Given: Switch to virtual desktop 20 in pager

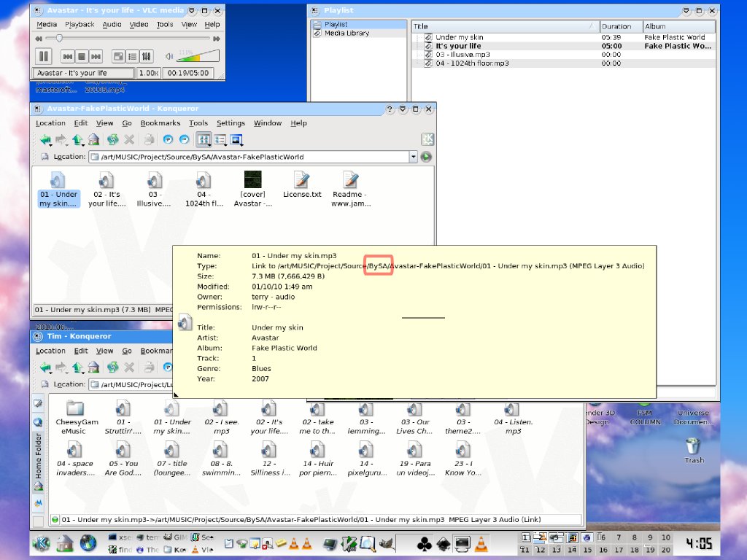Looking at the screenshot, I should (x=665, y=550).
